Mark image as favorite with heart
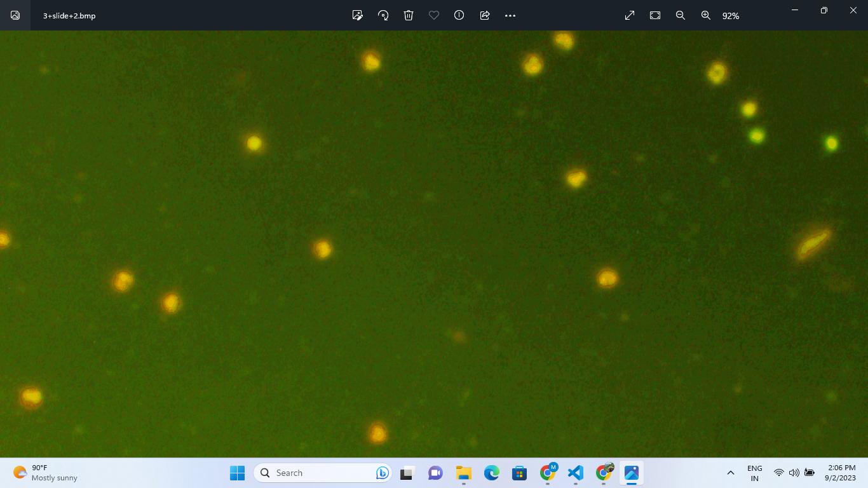Screen dimensions: 868x488 point(434,15)
